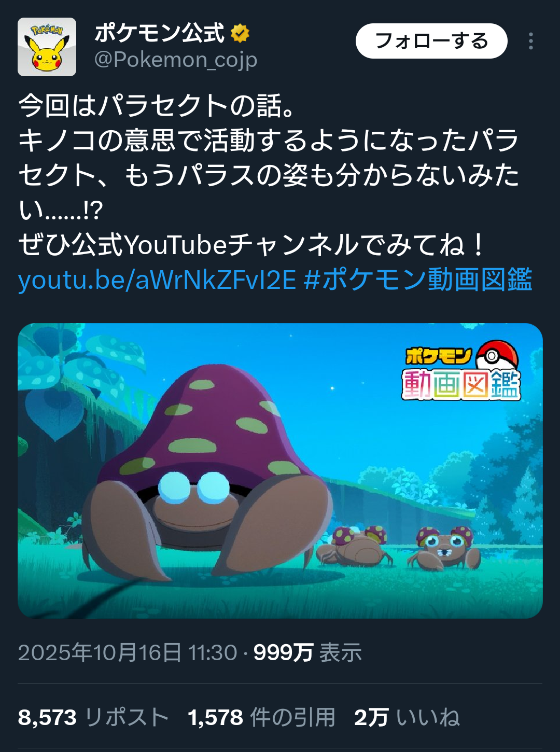The height and width of the screenshot is (752, 560).
Task: Tap the small Paras facing forward
Action: click(x=443, y=549)
